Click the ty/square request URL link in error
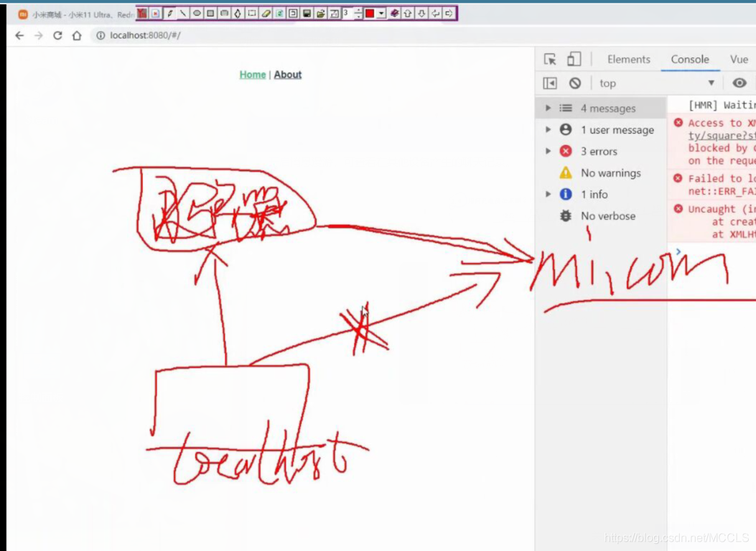756x551 pixels. click(x=722, y=136)
